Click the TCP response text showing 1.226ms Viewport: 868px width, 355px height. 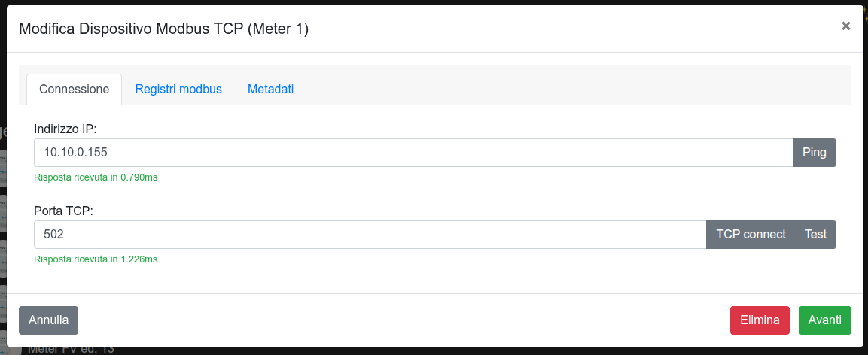click(96, 259)
